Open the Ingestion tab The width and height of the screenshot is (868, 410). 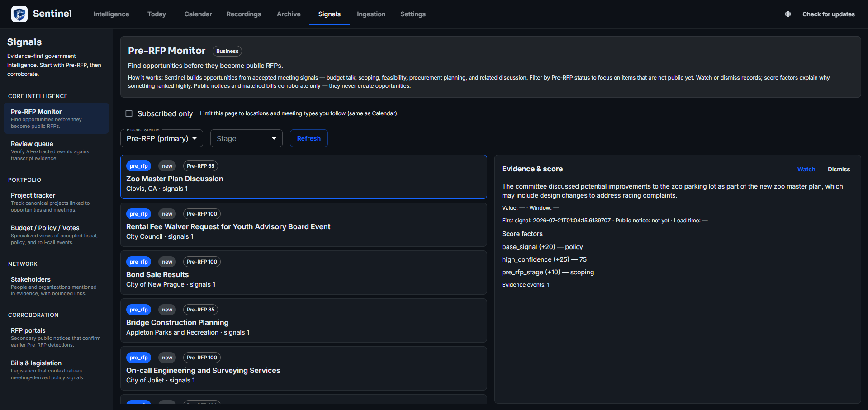click(x=371, y=14)
